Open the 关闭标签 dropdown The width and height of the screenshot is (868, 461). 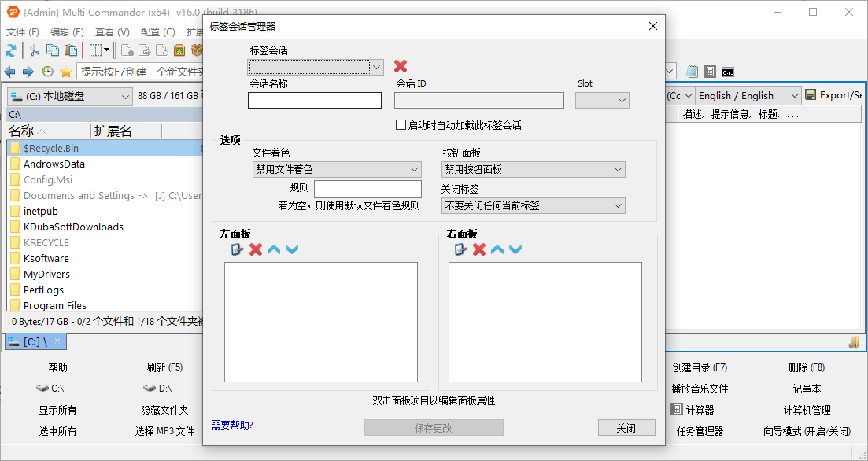[x=534, y=205]
